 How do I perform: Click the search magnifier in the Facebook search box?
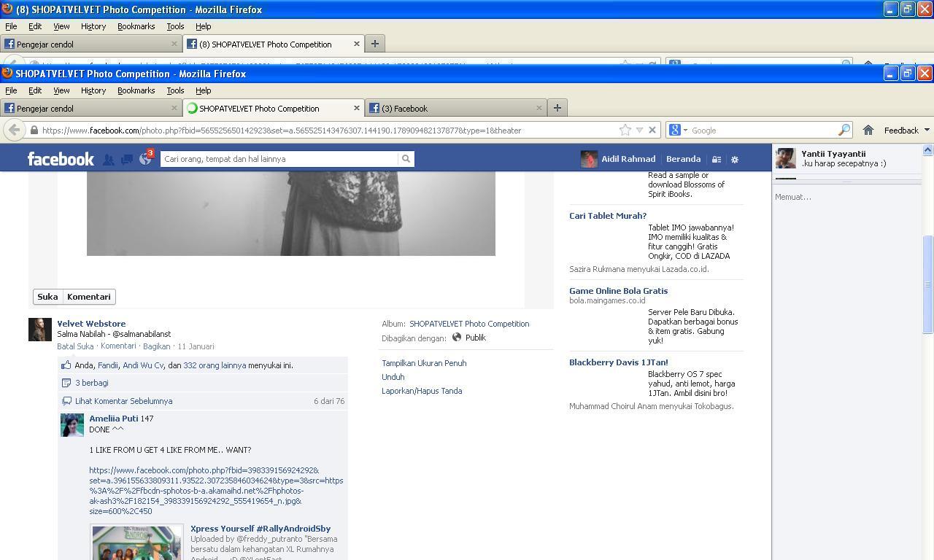click(406, 159)
